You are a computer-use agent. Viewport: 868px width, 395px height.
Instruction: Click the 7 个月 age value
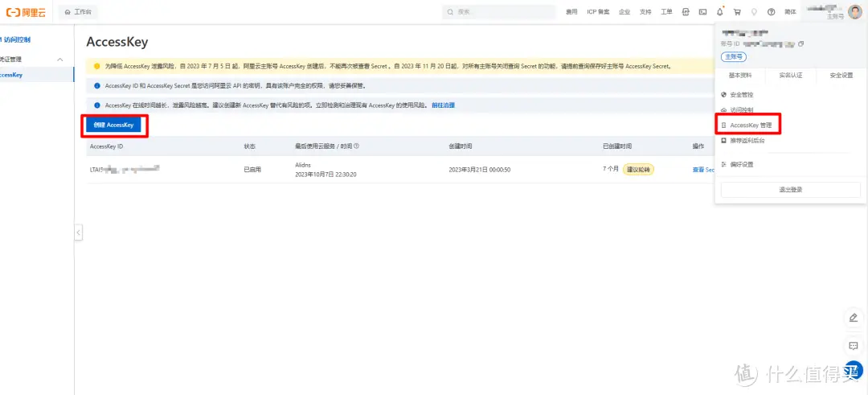pyautogui.click(x=611, y=170)
